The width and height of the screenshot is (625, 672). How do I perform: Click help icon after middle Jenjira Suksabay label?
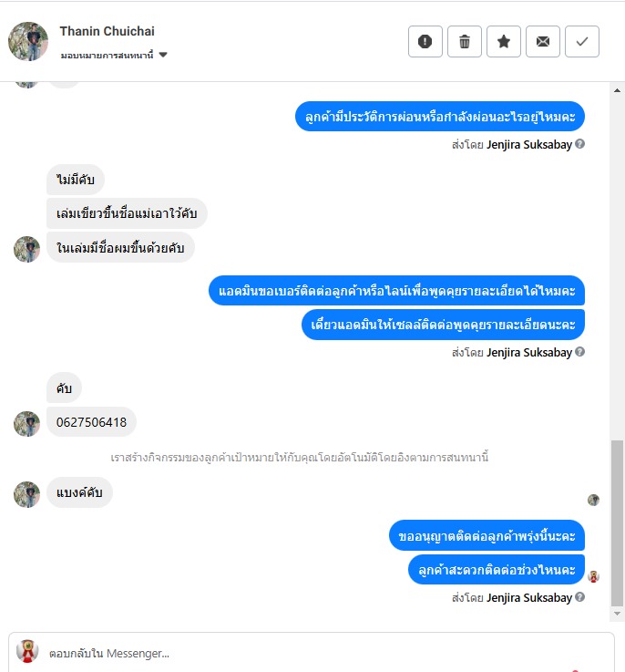click(579, 352)
